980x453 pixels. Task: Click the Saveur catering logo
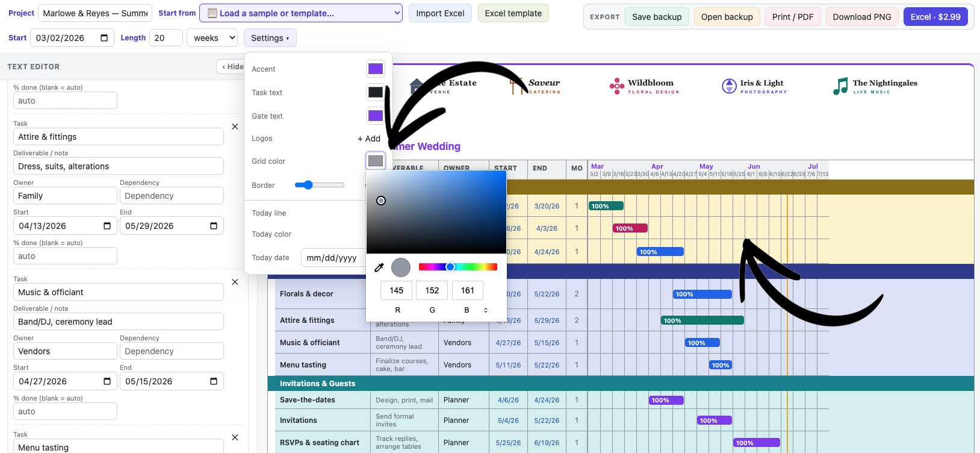(x=535, y=86)
